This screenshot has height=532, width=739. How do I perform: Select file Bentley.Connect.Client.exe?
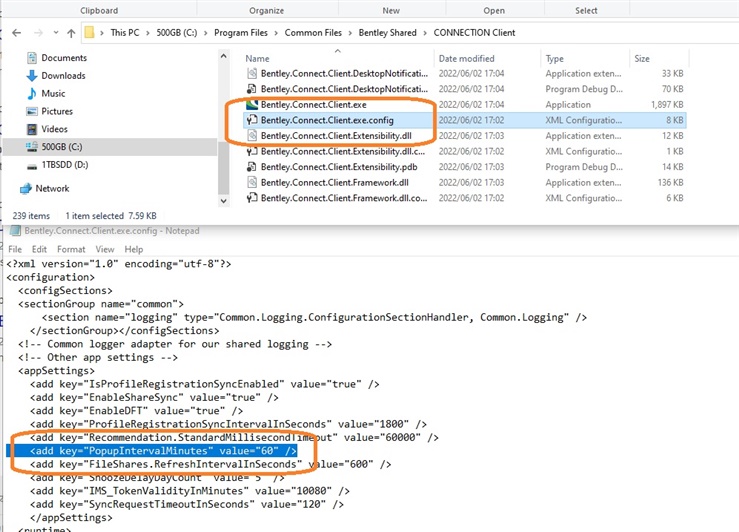pos(313,104)
